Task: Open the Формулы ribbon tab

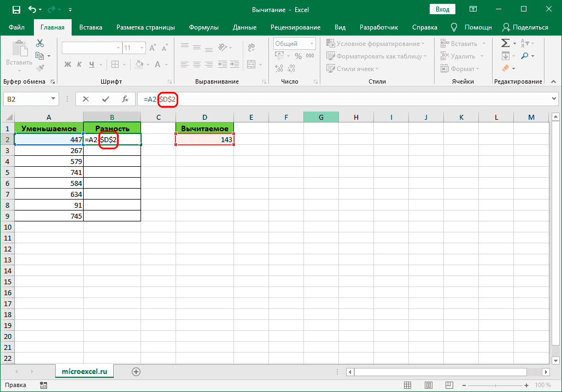Action: [x=203, y=27]
